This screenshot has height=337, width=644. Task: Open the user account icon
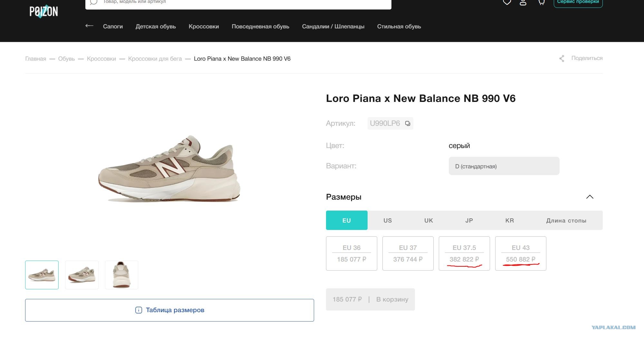tap(523, 2)
